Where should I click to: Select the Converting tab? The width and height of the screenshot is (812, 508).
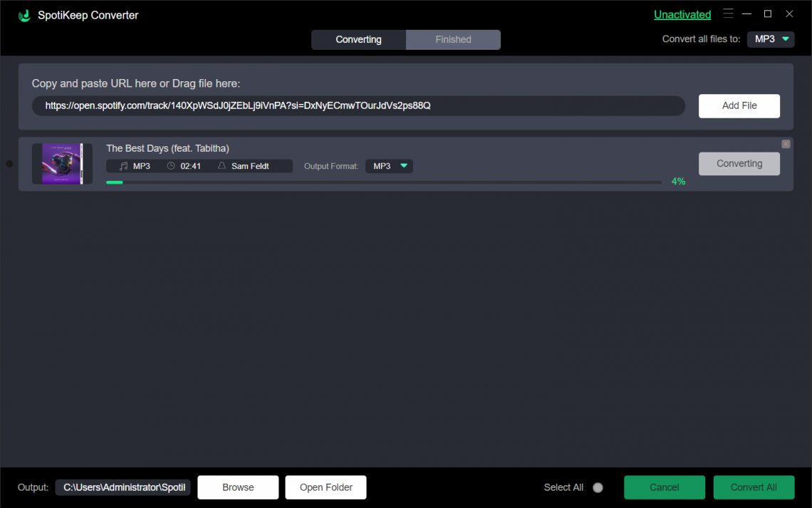click(x=358, y=39)
